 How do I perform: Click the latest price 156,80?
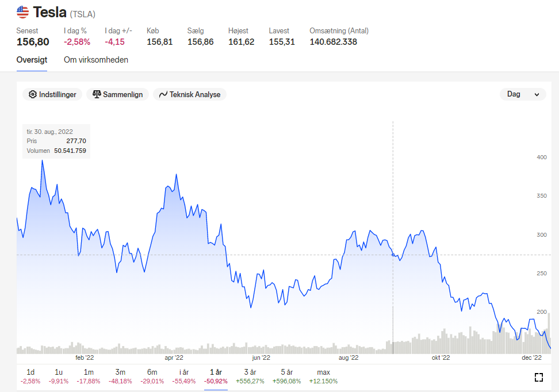[x=33, y=42]
